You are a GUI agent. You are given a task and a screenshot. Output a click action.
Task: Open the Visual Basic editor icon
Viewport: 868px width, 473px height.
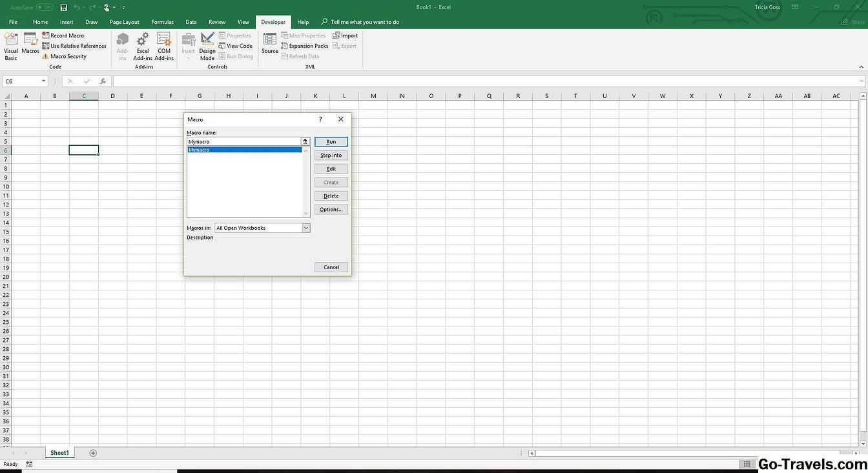point(11,46)
